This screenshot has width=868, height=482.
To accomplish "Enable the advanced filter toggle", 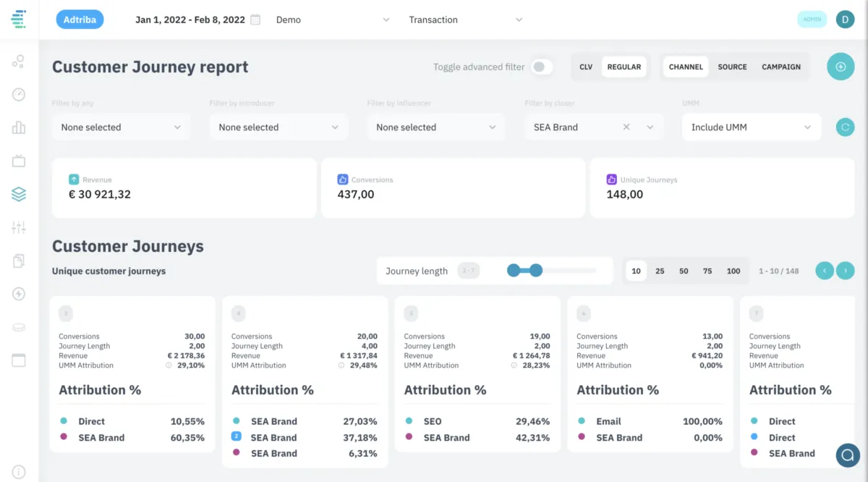I will coord(542,67).
